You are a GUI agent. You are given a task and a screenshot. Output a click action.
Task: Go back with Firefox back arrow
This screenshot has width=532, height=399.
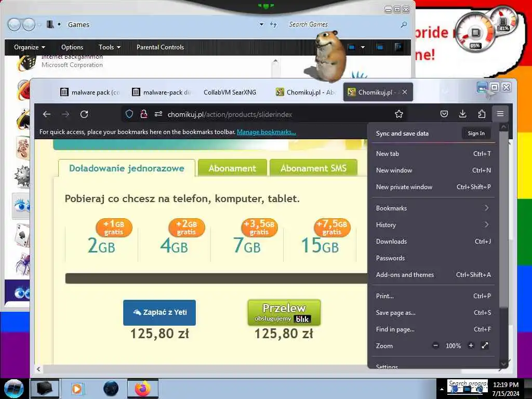click(47, 114)
